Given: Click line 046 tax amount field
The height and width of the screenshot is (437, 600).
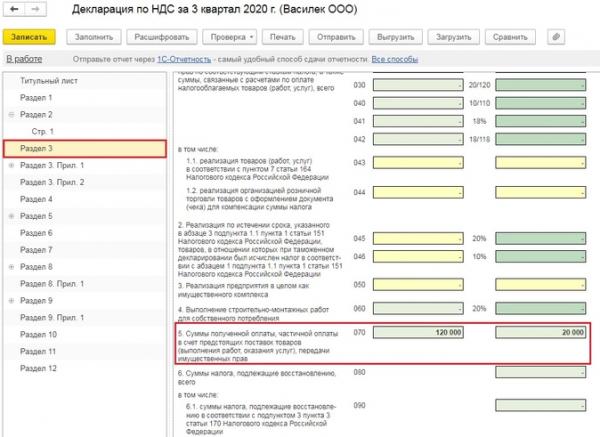Looking at the screenshot, I should click(x=541, y=256).
